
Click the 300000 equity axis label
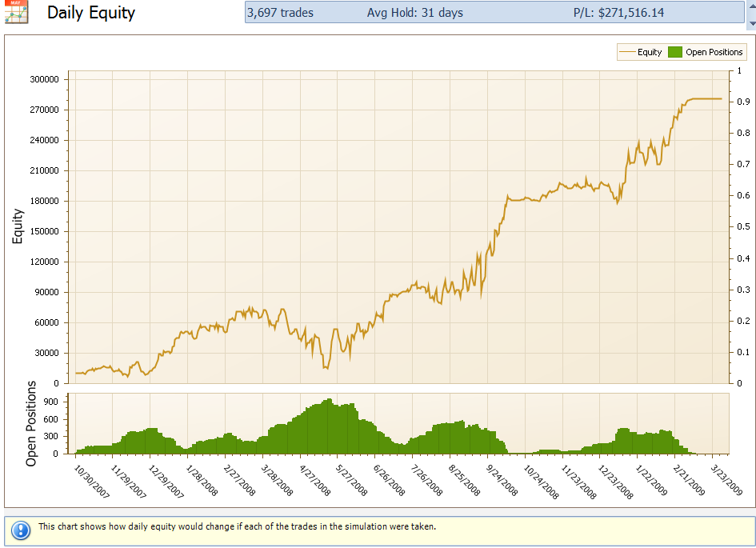44,79
